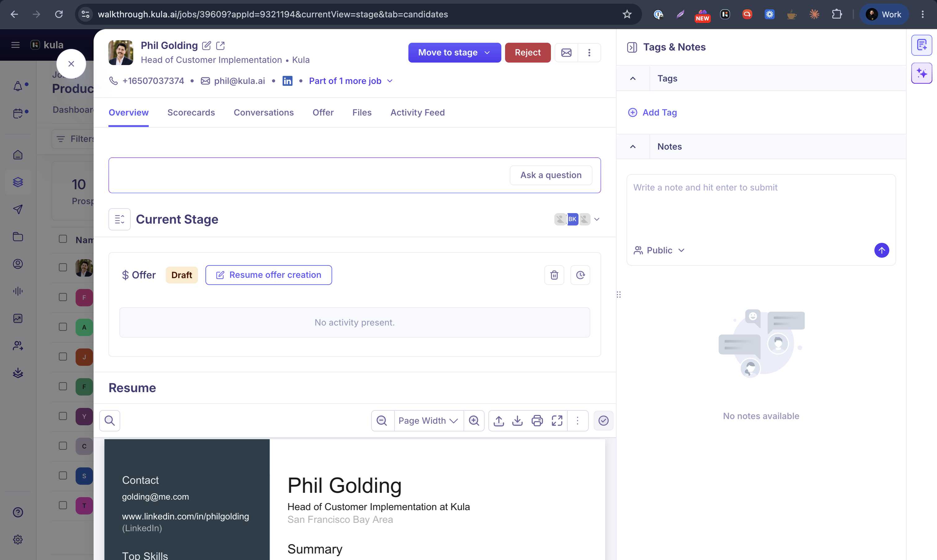Screen dimensions: 937x560
Task: Check the box beside dark green F avatar
Action: 63,387
